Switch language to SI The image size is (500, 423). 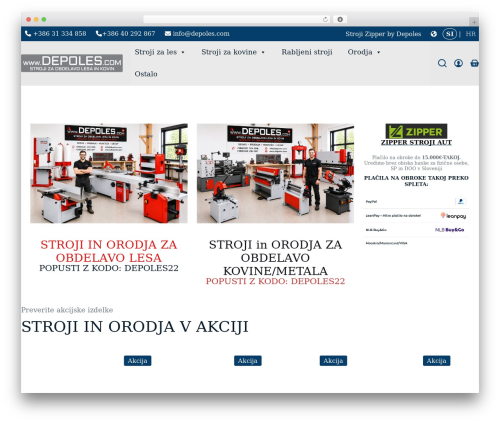(449, 34)
